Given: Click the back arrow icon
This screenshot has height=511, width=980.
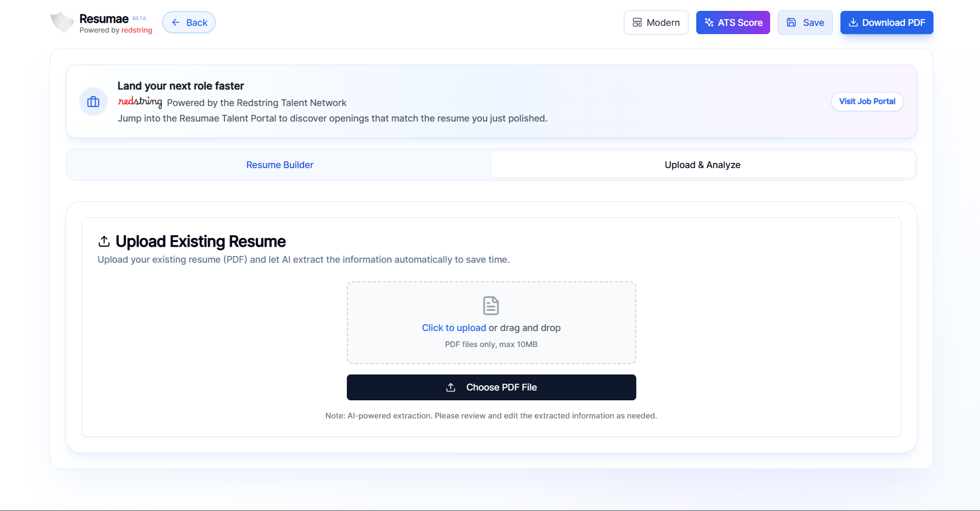Looking at the screenshot, I should pos(175,22).
